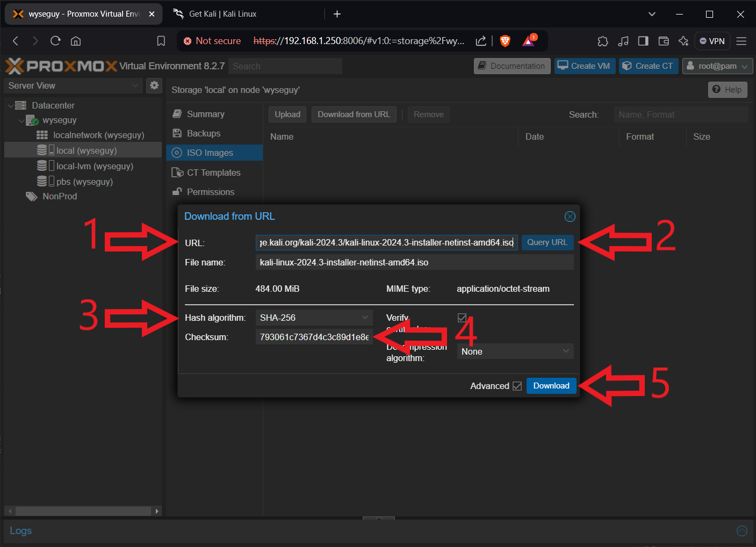Screen dimensions: 756x547
Task: Expand the Logs panel with the circle arrow
Action: point(742,531)
